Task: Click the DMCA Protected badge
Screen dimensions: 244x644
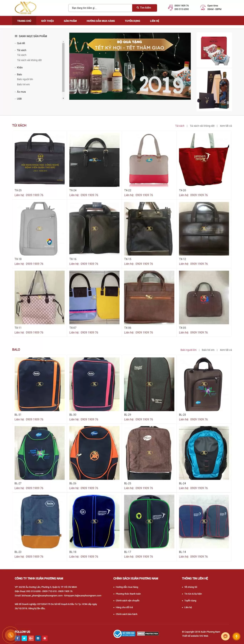Action: click(x=148, y=633)
